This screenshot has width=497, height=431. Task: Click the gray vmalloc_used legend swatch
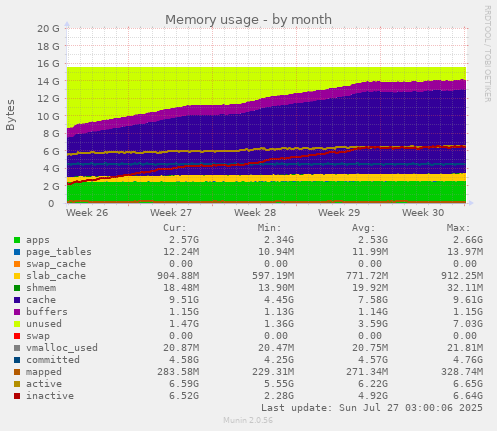[17, 348]
